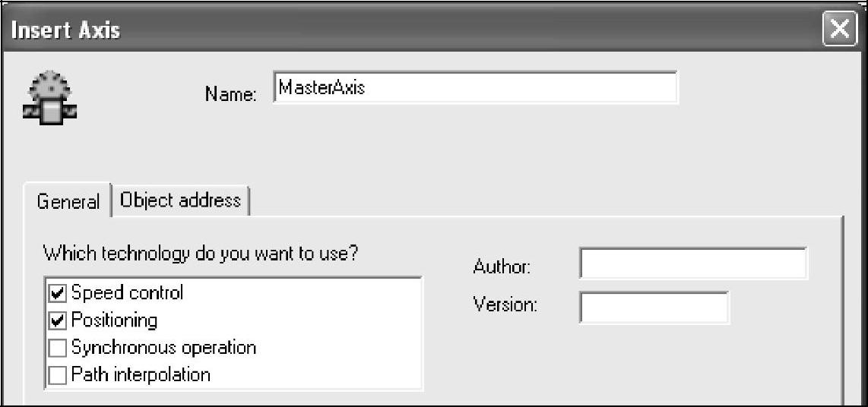Click the Name: label
The width and height of the screenshot is (868, 407).
tap(231, 94)
